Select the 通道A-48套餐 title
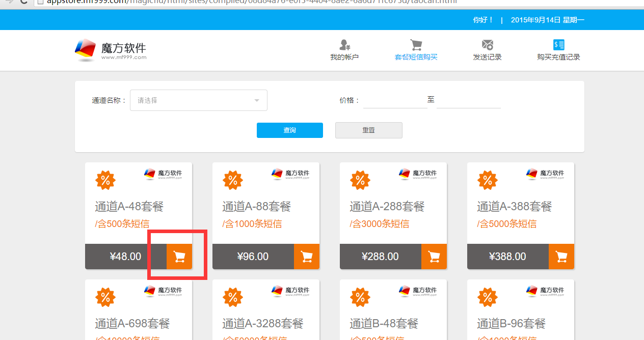Image resolution: width=644 pixels, height=340 pixels. click(x=129, y=207)
